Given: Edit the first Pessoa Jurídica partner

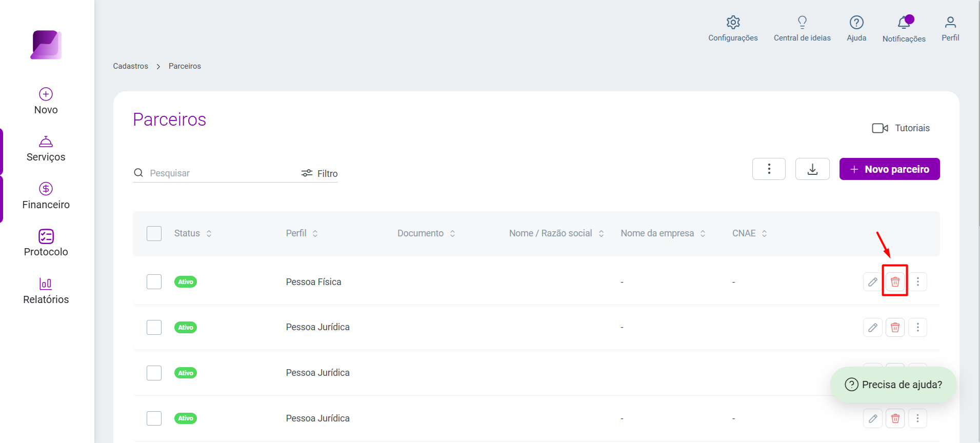Looking at the screenshot, I should 872,327.
